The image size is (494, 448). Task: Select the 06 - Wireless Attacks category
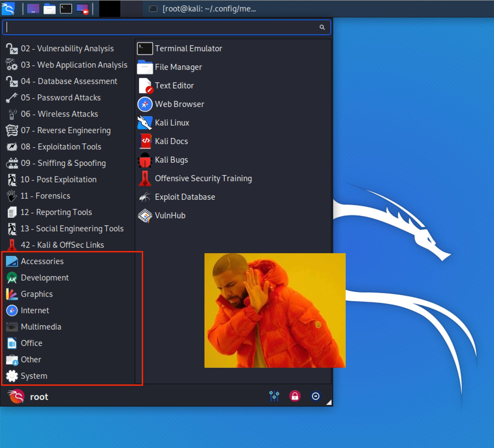(x=59, y=114)
